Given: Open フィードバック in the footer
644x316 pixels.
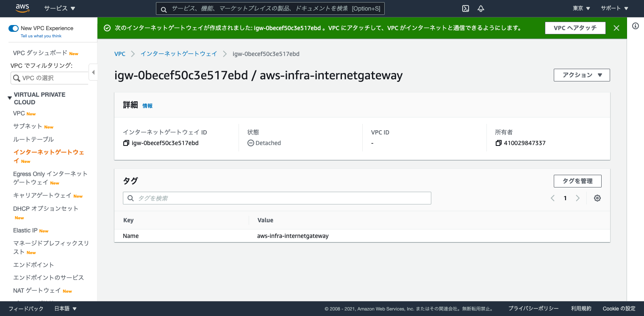Looking at the screenshot, I should 26,309.
